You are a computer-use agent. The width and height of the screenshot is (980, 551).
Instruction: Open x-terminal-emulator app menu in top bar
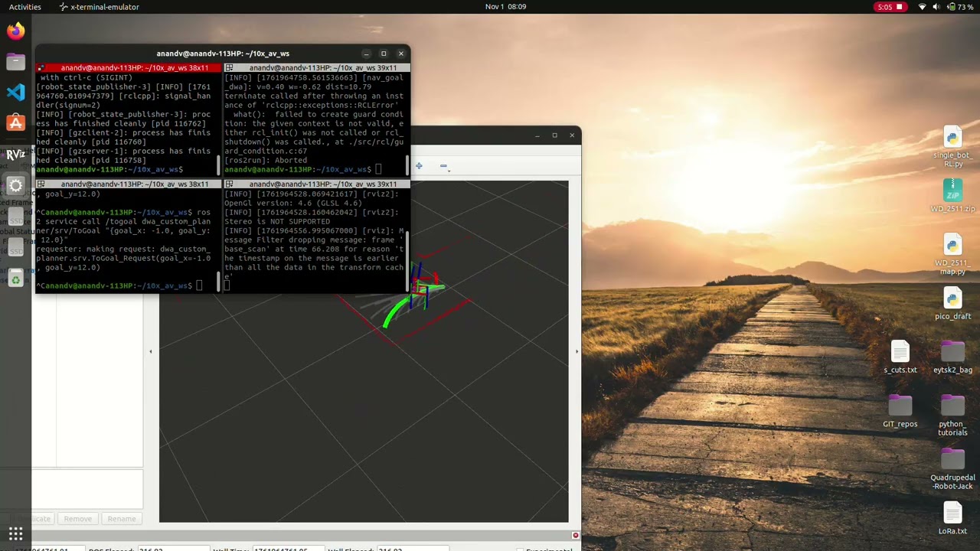[x=100, y=7]
